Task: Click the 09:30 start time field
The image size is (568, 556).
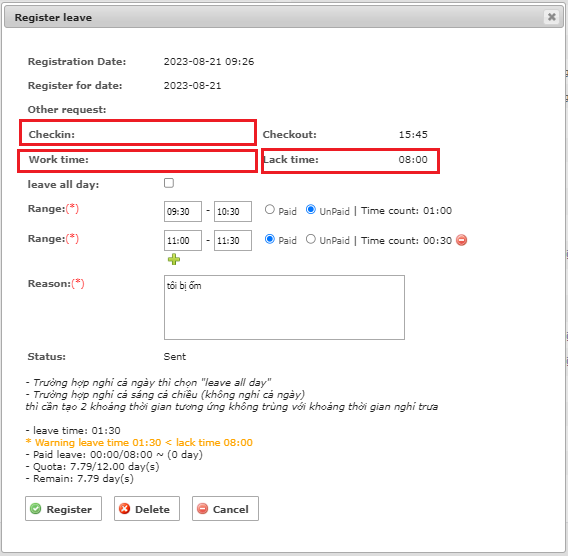Action: click(x=183, y=212)
